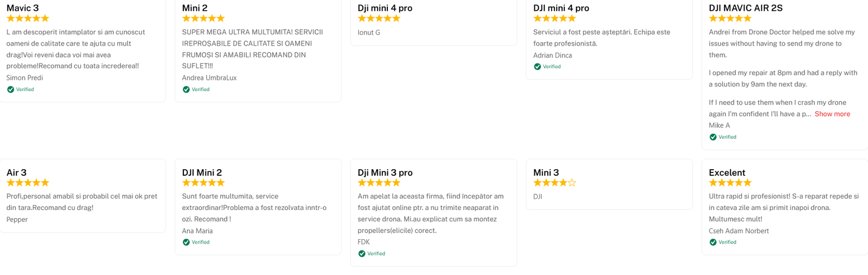Select the DJI MAVIC AIR 2S review heading
The image size is (868, 275).
[745, 8]
